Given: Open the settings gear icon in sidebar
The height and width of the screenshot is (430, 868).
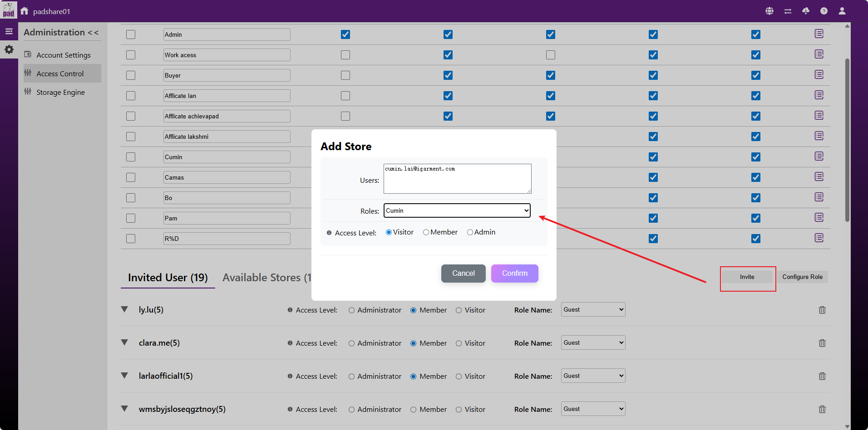Looking at the screenshot, I should 9,49.
